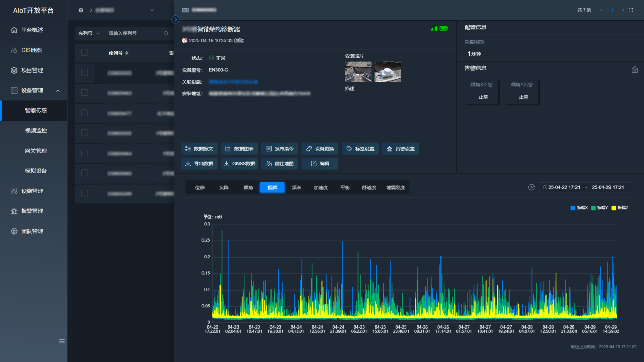Open 平台概述 from the sidebar
This screenshot has width=644, height=362.
point(33,30)
